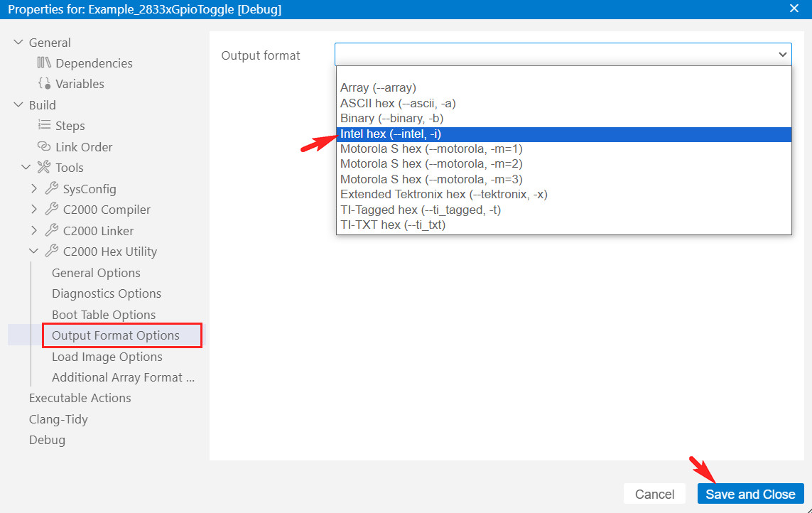Viewport: 812px width, 513px height.
Task: Collapse the Tools tree node
Action: pos(26,168)
